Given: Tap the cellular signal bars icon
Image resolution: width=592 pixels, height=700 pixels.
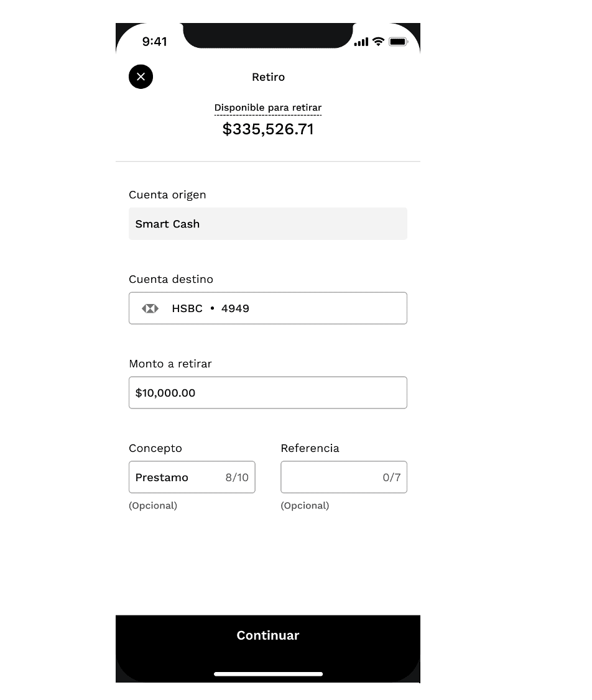Looking at the screenshot, I should click(x=361, y=42).
